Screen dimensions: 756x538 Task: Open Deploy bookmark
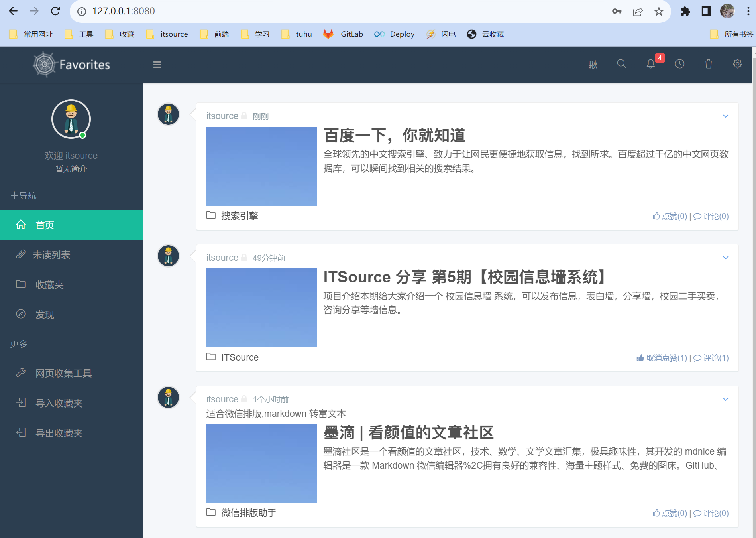[x=395, y=34]
